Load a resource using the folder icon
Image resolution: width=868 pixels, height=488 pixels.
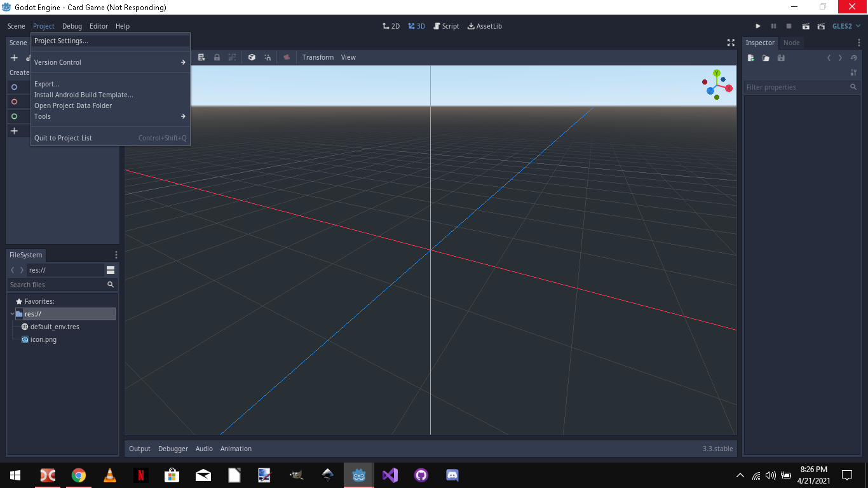point(765,58)
